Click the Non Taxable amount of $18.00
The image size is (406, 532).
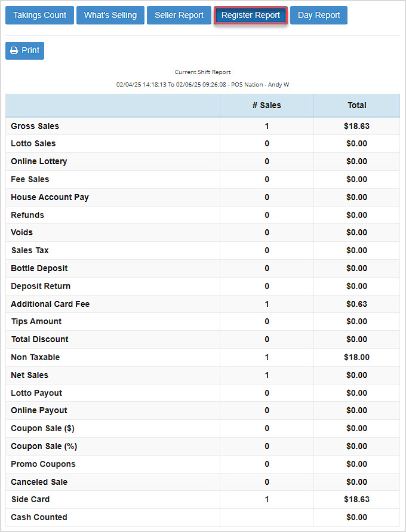point(357,357)
